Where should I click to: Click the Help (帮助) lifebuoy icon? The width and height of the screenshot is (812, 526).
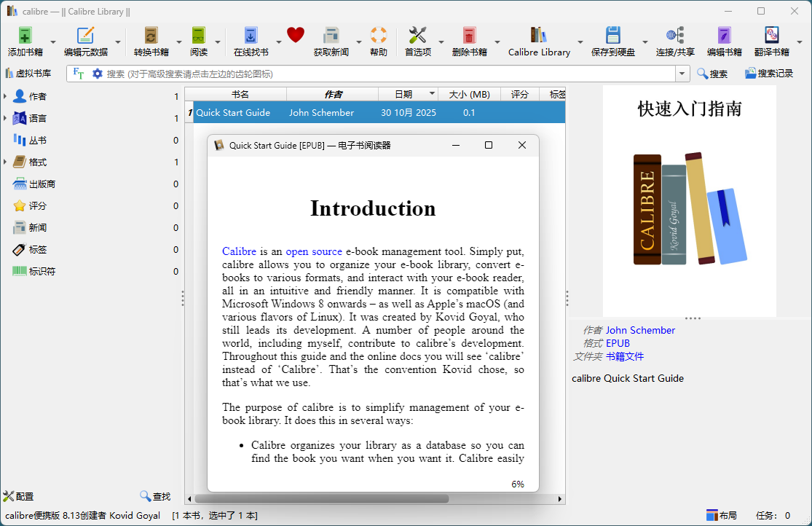pos(378,36)
